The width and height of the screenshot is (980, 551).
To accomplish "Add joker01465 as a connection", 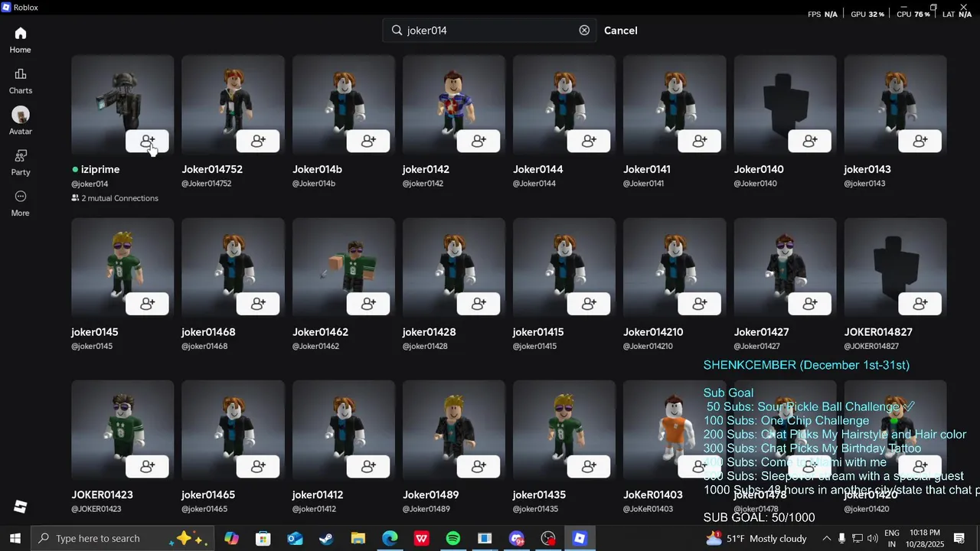I will tap(258, 467).
